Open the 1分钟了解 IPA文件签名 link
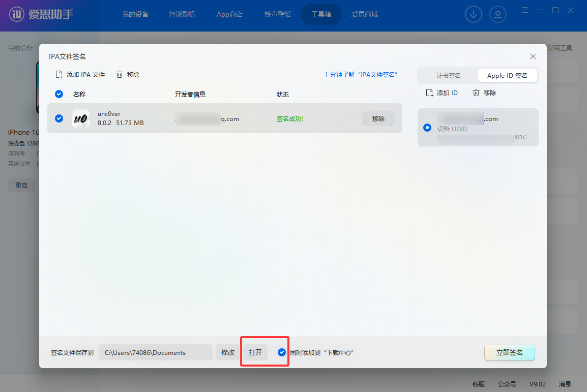 [361, 75]
